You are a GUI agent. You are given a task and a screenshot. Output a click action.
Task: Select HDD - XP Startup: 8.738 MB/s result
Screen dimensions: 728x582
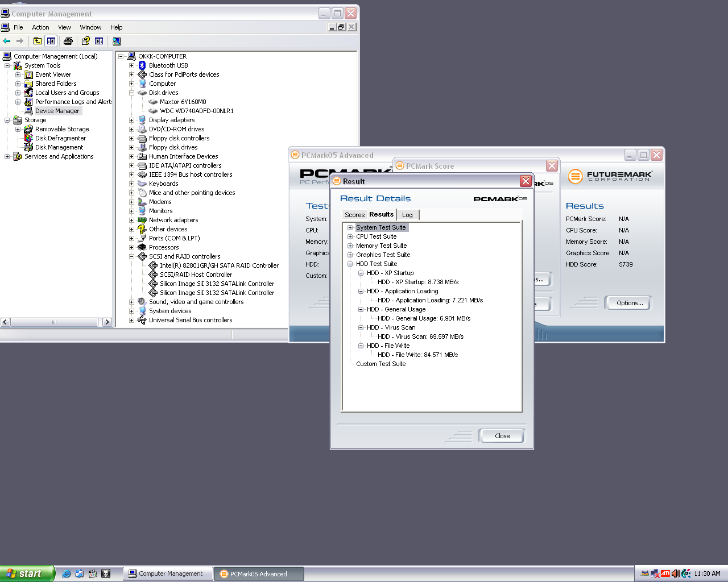tap(418, 282)
